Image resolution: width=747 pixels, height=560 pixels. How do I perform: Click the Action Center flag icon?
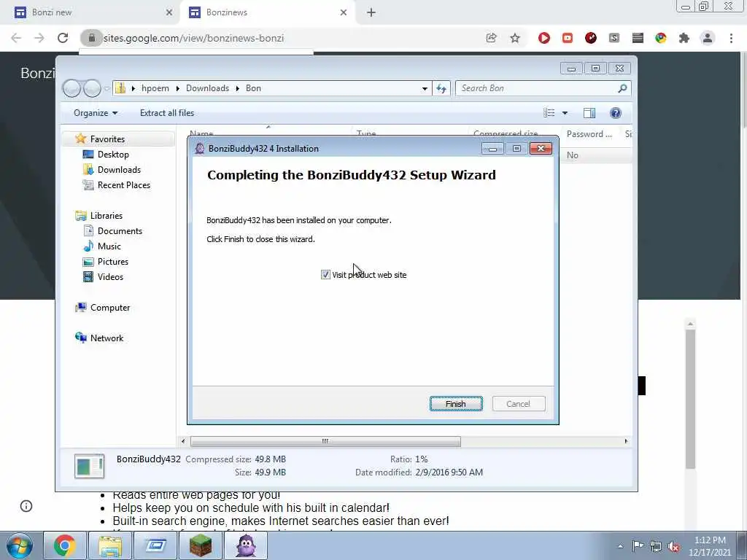pos(638,545)
